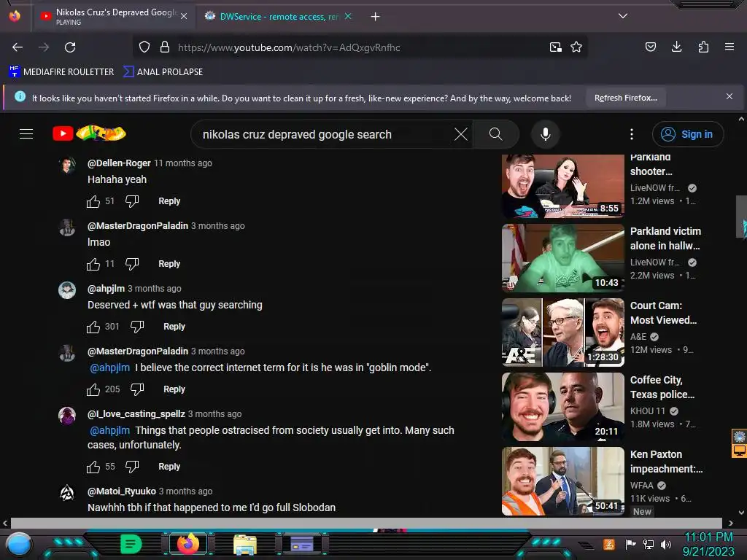Open the Firefox hamburger application menu
The width and height of the screenshot is (747, 560).
(x=729, y=47)
